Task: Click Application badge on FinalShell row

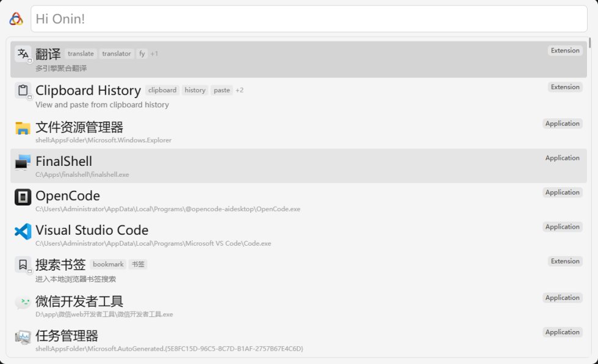Action: tap(563, 158)
